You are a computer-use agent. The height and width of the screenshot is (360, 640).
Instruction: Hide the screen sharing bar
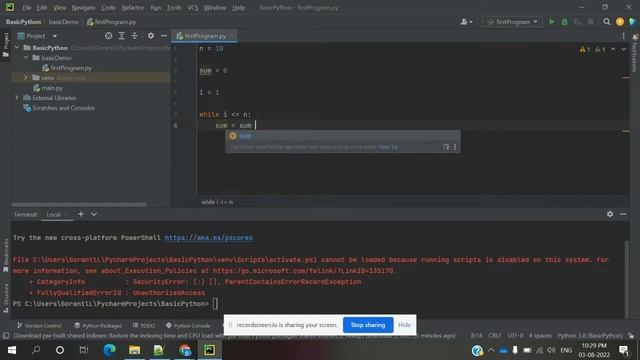click(404, 325)
